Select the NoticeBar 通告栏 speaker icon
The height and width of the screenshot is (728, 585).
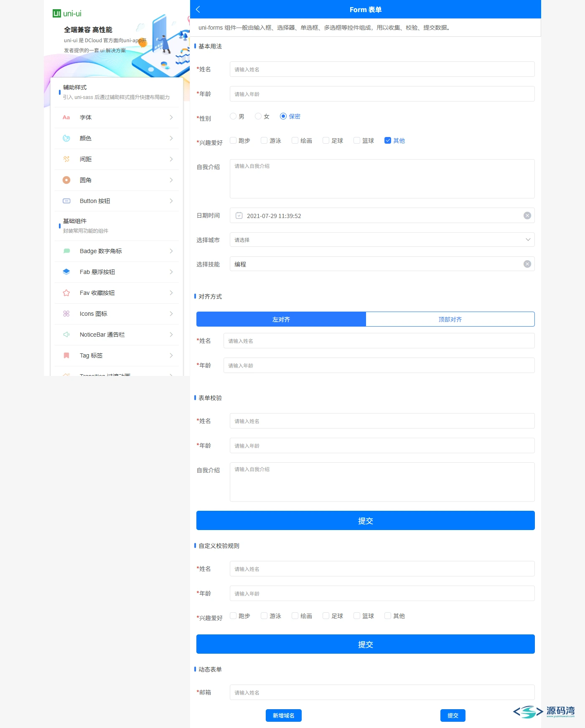point(66,335)
